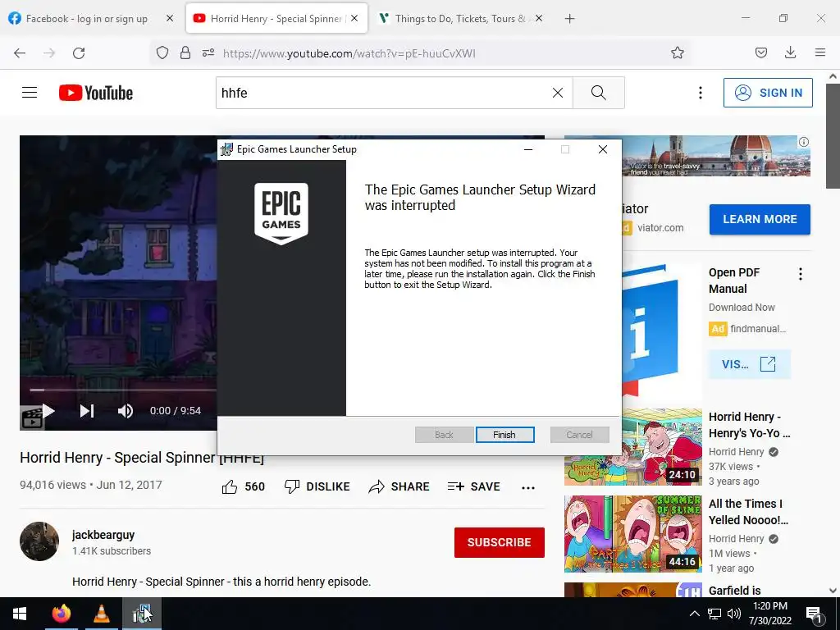Screen dimensions: 840x630
Task: Go back in Firefox
Action: [20, 53]
